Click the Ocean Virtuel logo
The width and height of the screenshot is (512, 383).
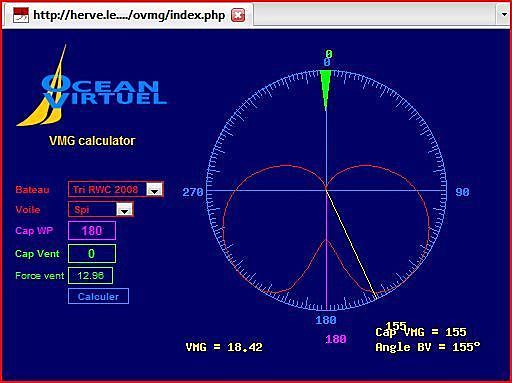92,86
